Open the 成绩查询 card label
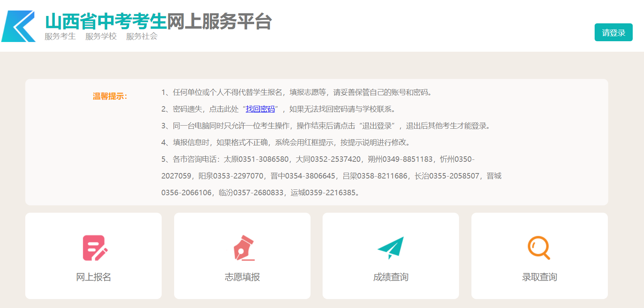Viewport: 644px width, 308px height. click(391, 277)
